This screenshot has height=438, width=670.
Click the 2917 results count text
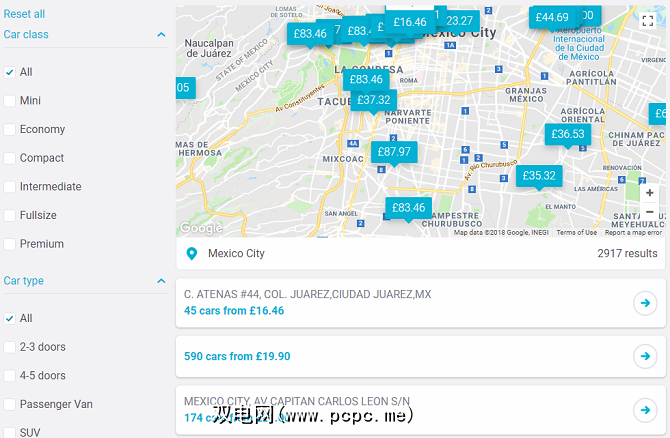(x=627, y=253)
